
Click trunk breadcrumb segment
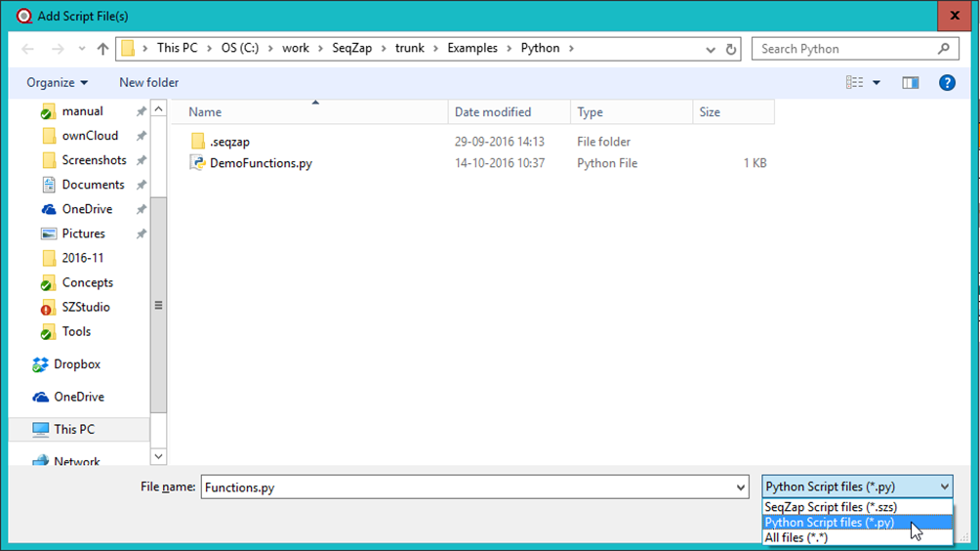409,48
